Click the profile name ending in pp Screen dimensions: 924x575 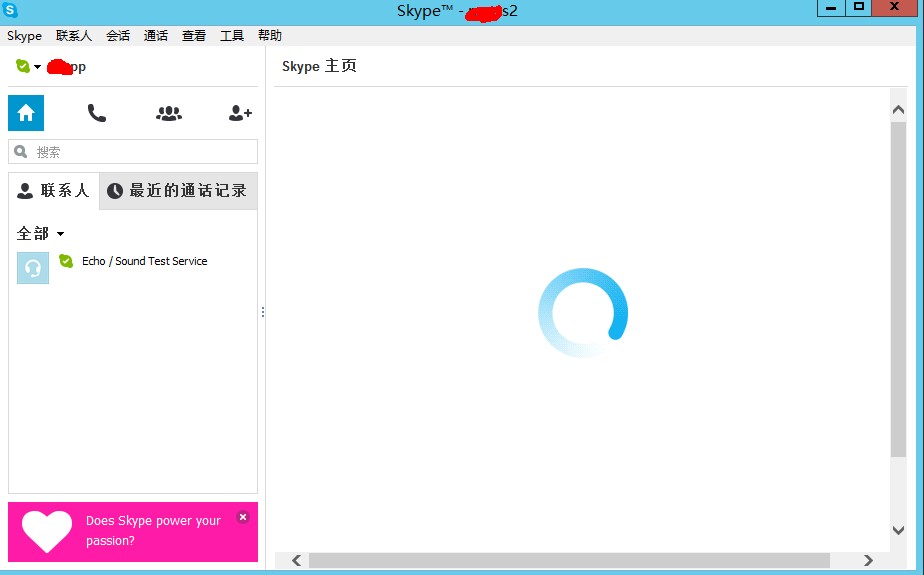pyautogui.click(x=67, y=67)
